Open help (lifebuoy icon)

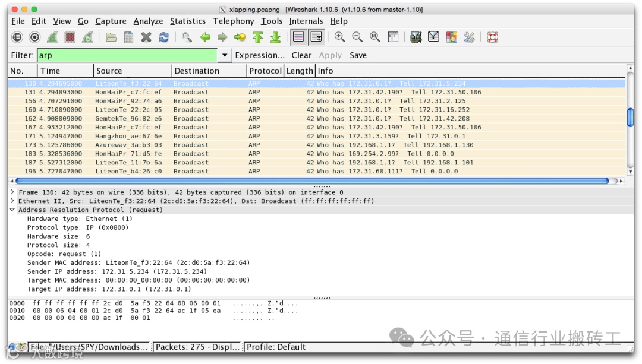(493, 37)
